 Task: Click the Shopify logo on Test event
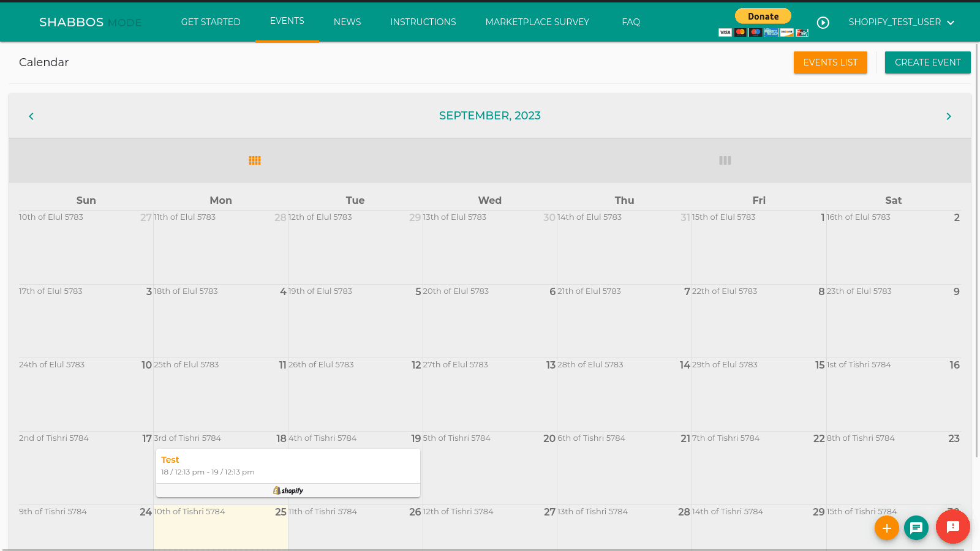(x=288, y=490)
